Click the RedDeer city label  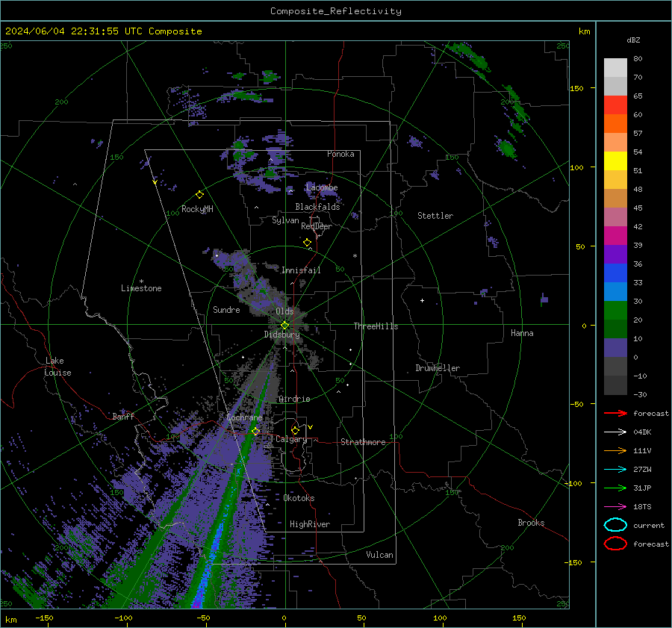click(x=317, y=226)
